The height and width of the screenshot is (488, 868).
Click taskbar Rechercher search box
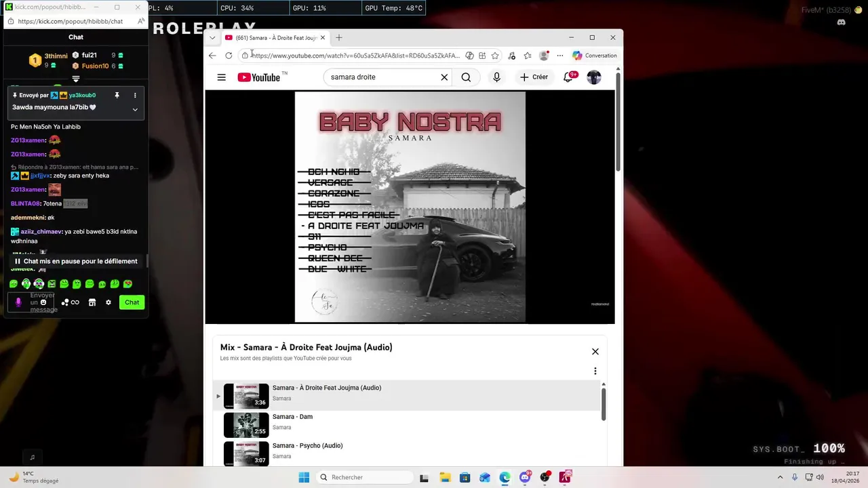365,477
